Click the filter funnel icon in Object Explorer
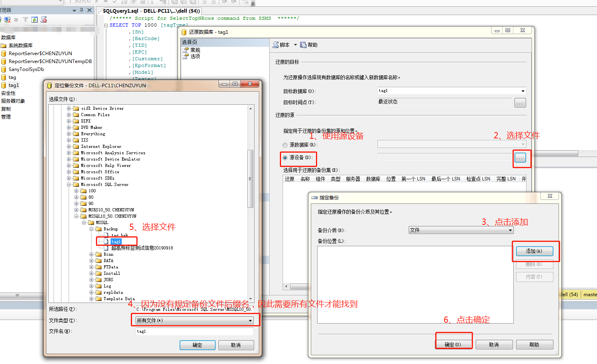This screenshot has width=597, height=364. coord(25,19)
